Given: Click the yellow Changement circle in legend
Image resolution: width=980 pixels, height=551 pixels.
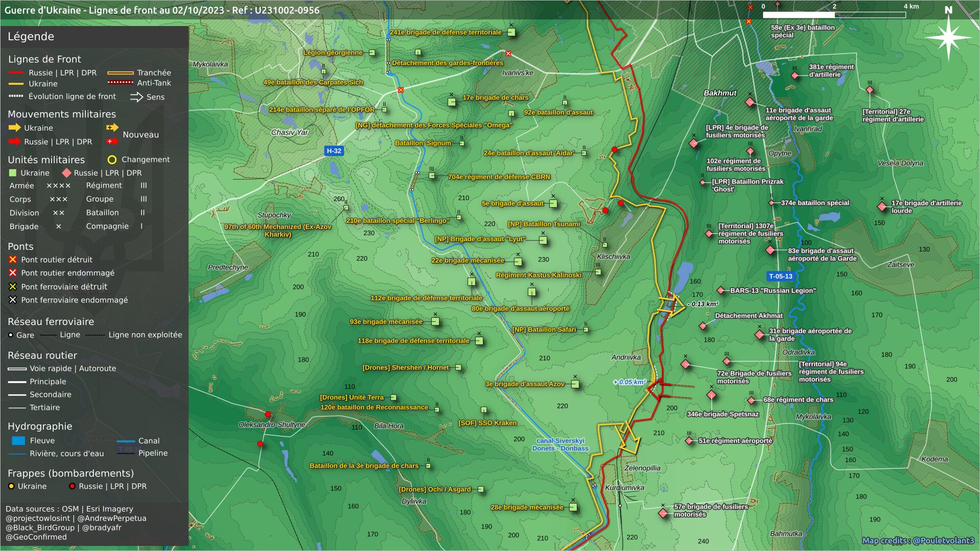Looking at the screenshot, I should (x=112, y=160).
